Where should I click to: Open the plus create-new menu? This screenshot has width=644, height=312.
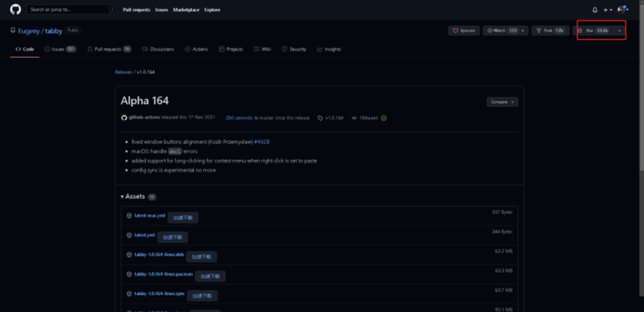[608, 10]
